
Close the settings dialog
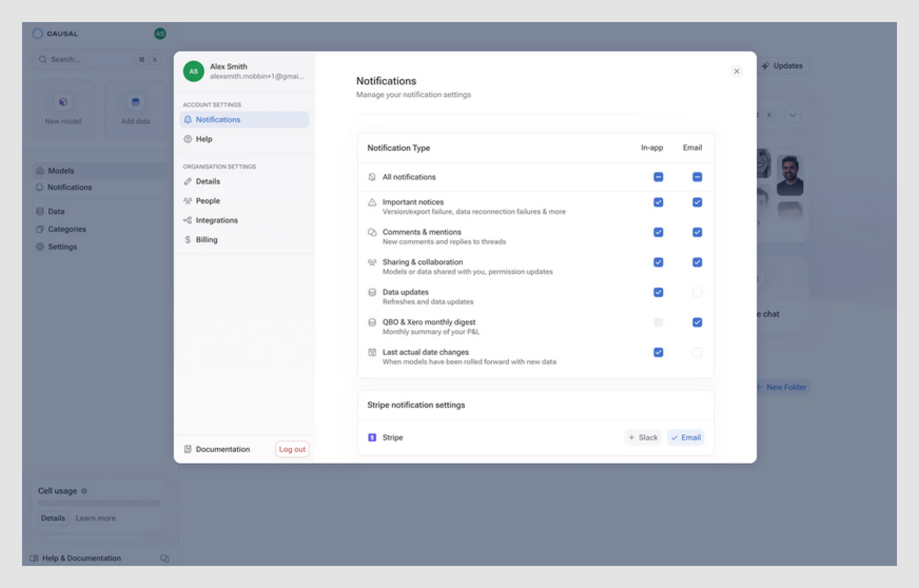click(736, 71)
